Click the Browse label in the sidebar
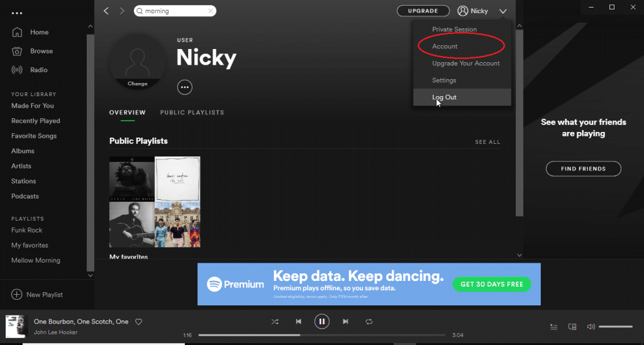Viewport: 644px width, 345px height. coord(42,51)
